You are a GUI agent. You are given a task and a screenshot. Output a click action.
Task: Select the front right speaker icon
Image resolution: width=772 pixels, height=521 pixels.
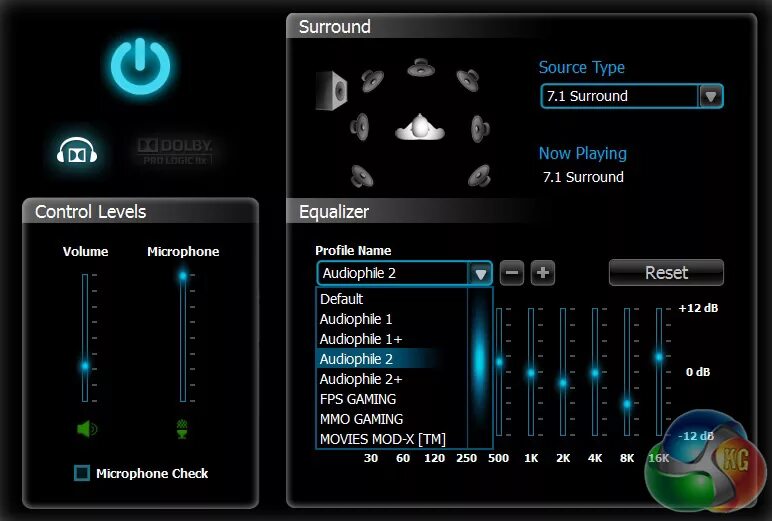pos(468,80)
